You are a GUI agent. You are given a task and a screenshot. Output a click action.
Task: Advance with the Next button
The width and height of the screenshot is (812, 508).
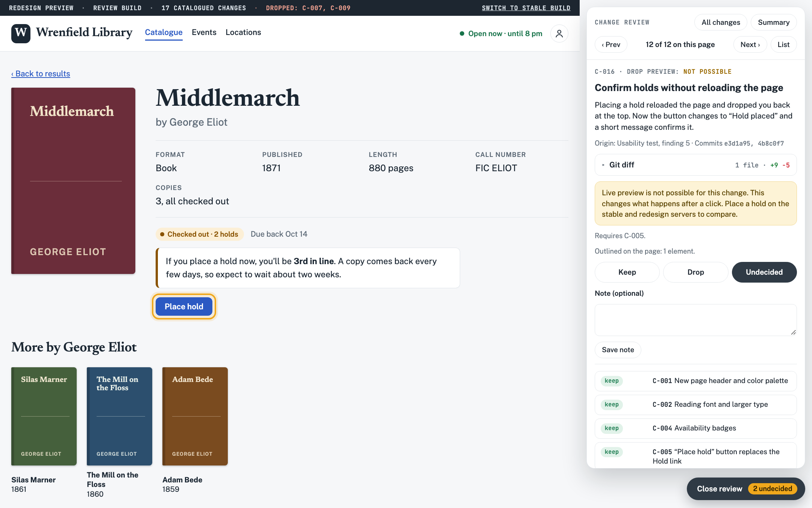[x=750, y=44]
